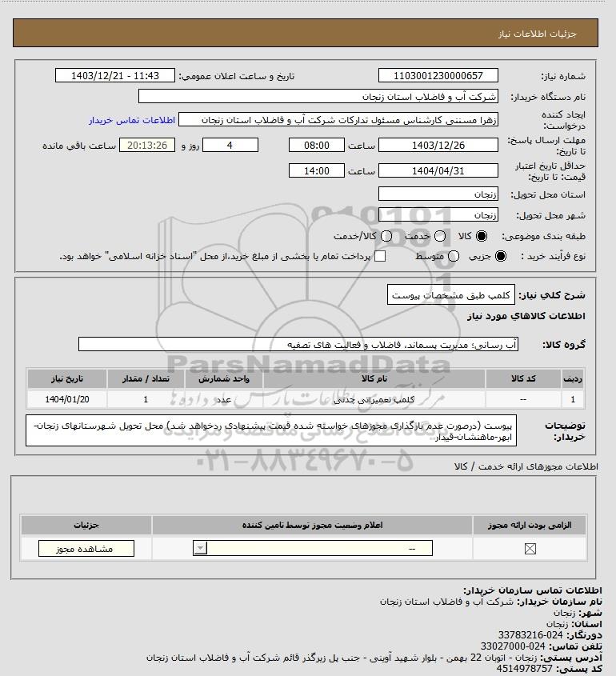Select the خدمت radio button
The image size is (616, 676).
(440, 236)
